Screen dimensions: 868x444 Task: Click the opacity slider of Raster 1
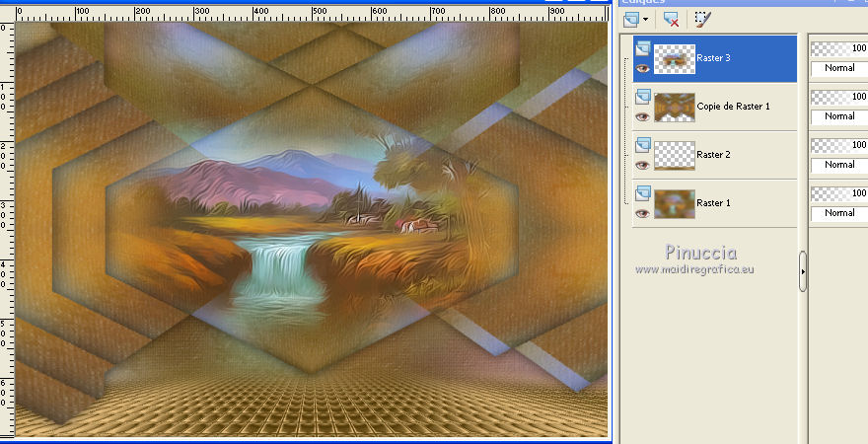click(839, 193)
